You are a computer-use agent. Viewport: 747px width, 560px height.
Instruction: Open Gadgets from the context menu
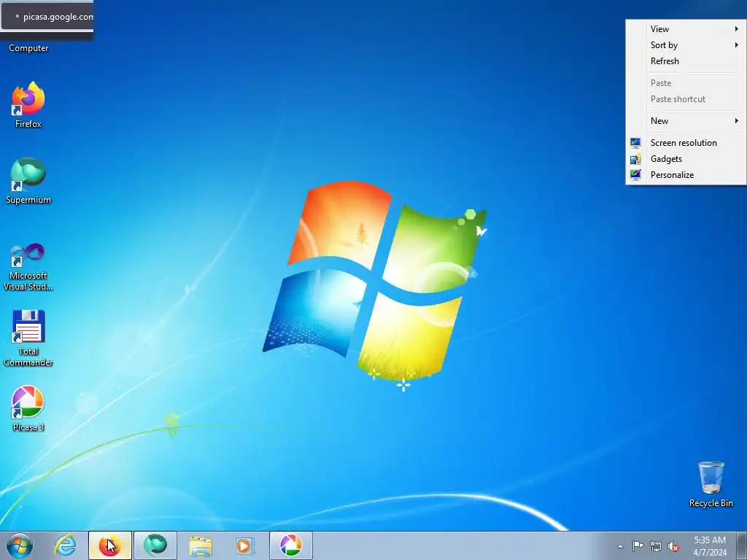(x=686, y=159)
